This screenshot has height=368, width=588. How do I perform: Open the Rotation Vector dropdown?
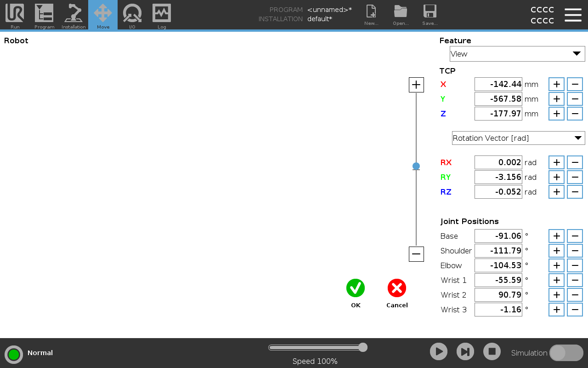click(x=518, y=138)
